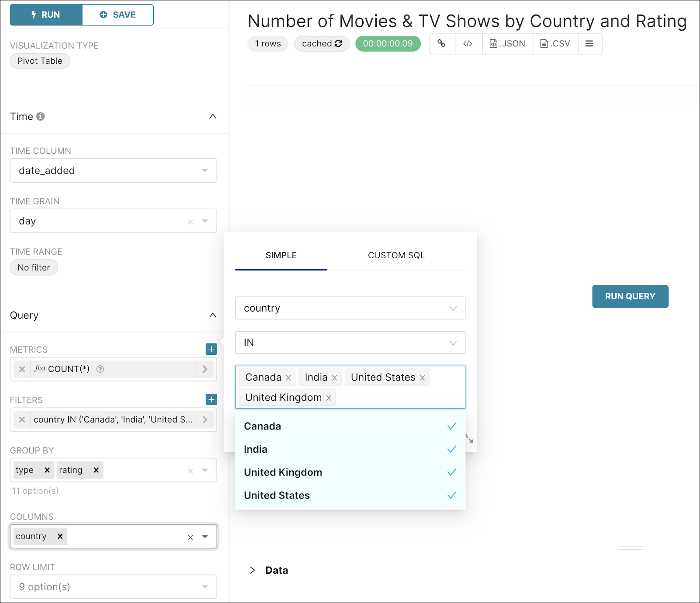Select the SIMPLE tab
The width and height of the screenshot is (700, 603).
tap(281, 255)
